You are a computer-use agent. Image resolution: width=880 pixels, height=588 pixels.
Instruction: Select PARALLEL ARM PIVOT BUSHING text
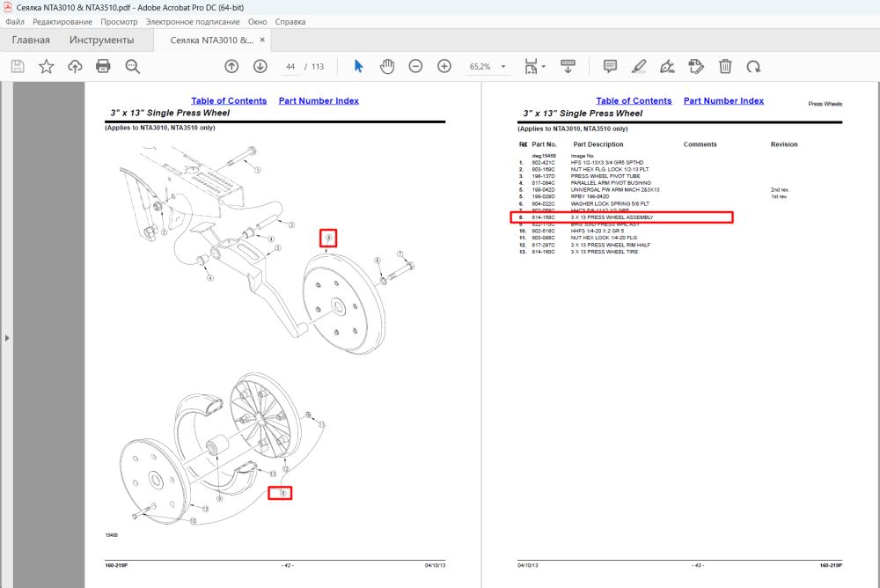point(612,183)
